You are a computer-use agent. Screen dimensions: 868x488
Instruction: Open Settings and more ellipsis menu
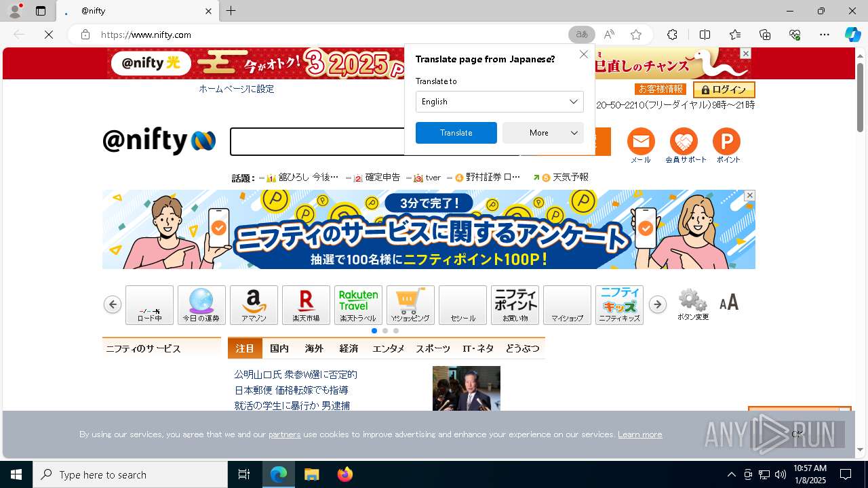coord(825,35)
